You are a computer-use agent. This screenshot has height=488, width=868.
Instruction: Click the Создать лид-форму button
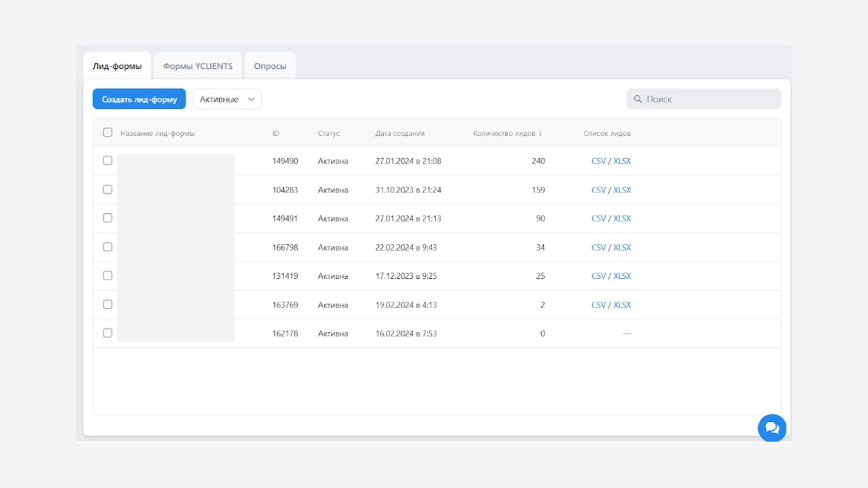coord(139,99)
